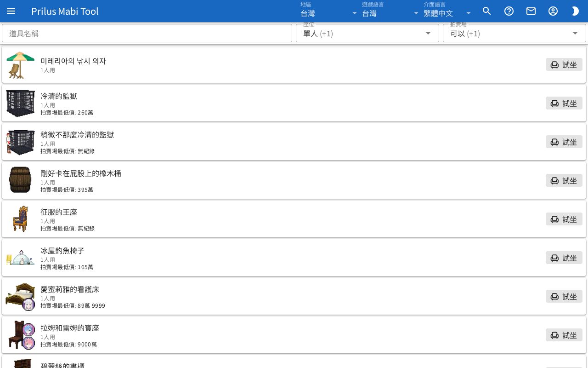Click the 愛蜜莉雅的看護床 bed thumbnail
Screen dimensions: 588x368
pos(20,296)
